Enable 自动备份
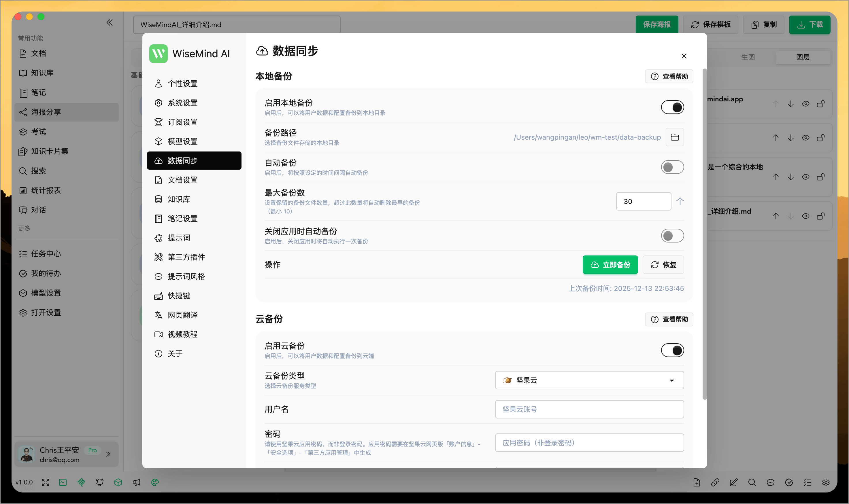Image resolution: width=849 pixels, height=504 pixels. [672, 167]
